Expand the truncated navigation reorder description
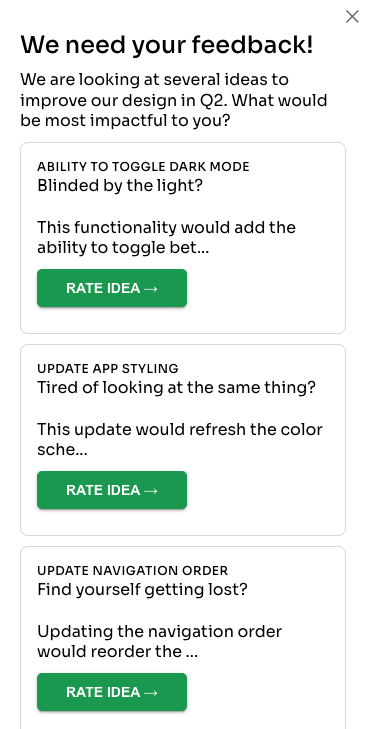365x729 pixels. point(159,642)
